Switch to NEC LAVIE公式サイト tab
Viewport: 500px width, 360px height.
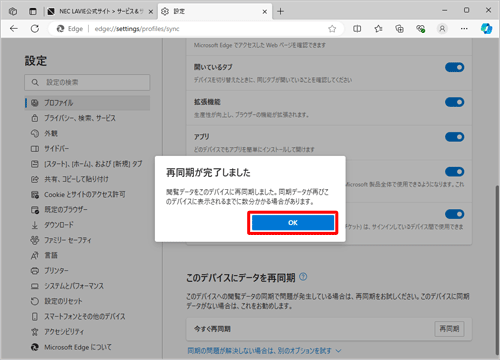tap(100, 11)
